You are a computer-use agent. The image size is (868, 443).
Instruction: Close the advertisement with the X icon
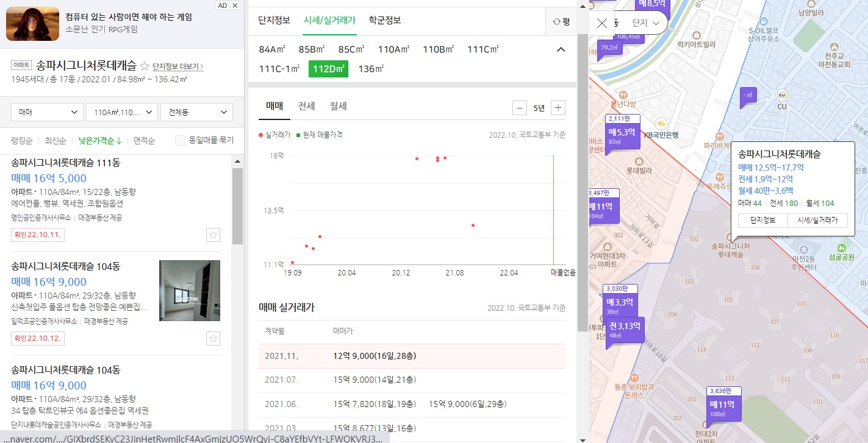coord(235,5)
